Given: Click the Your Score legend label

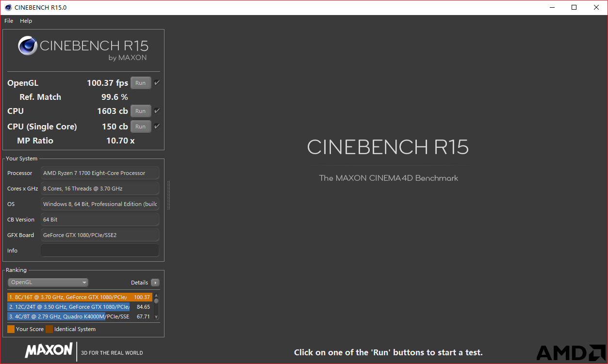Looking at the screenshot, I should click(x=30, y=329).
